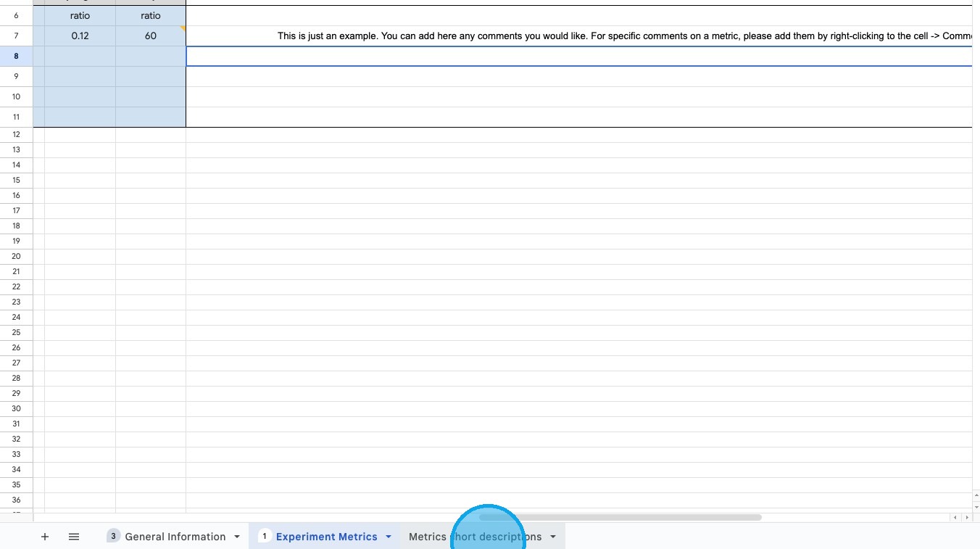Click the row 27 header

16,363
